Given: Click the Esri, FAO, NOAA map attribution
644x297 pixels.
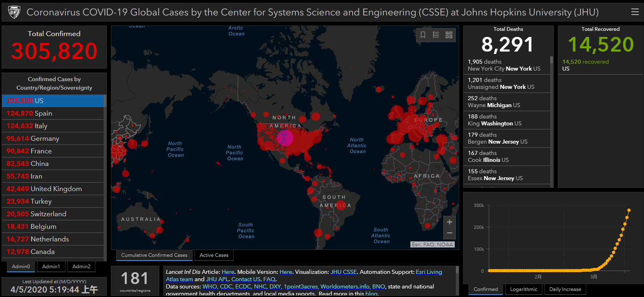Looking at the screenshot, I should (432, 245).
